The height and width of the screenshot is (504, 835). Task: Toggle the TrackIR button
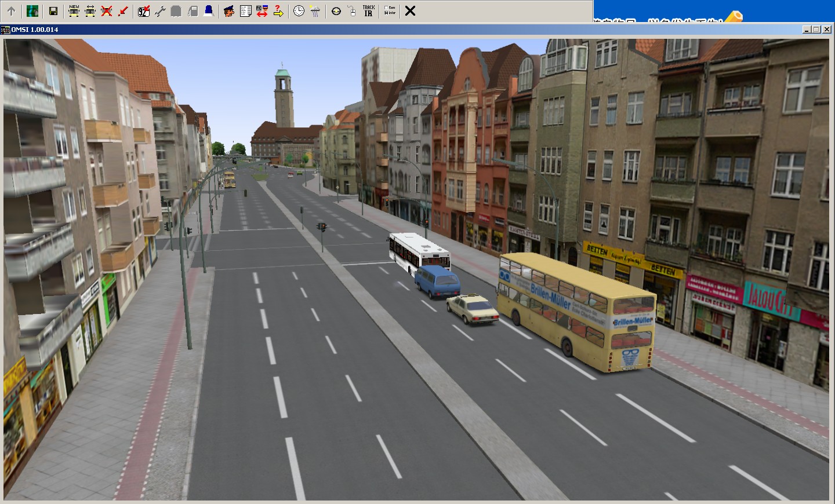click(368, 11)
